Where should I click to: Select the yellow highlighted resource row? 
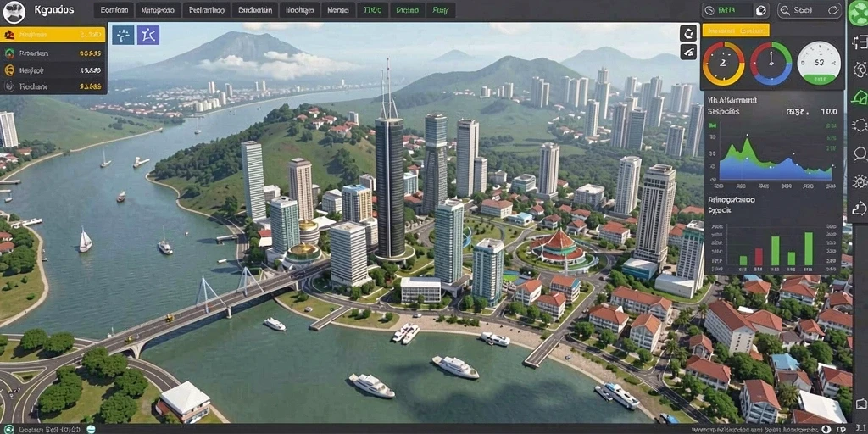pos(53,34)
